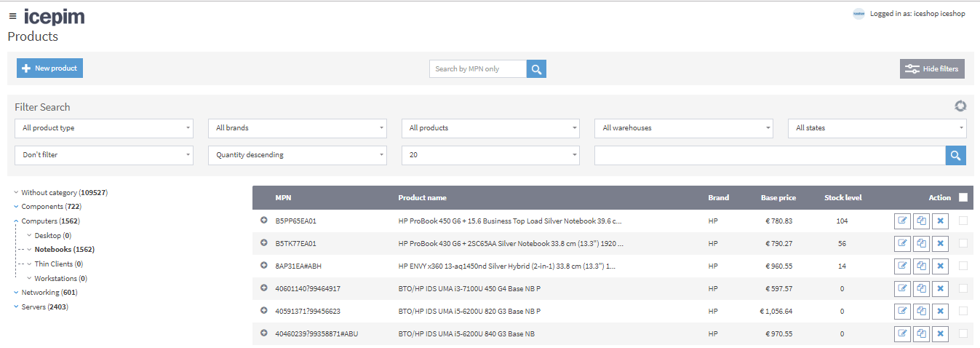The width and height of the screenshot is (980, 348).
Task: Click the New product button
Action: (49, 68)
